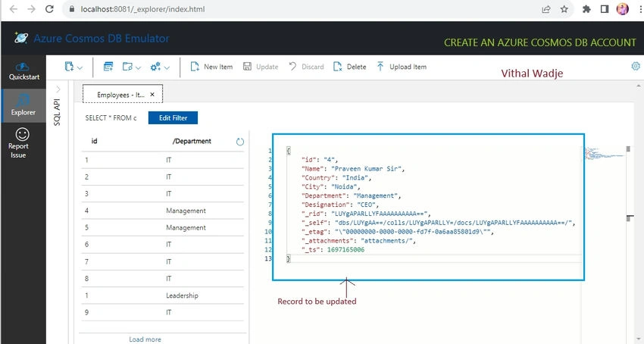Expand the Open Query dropdown arrow

(139, 67)
